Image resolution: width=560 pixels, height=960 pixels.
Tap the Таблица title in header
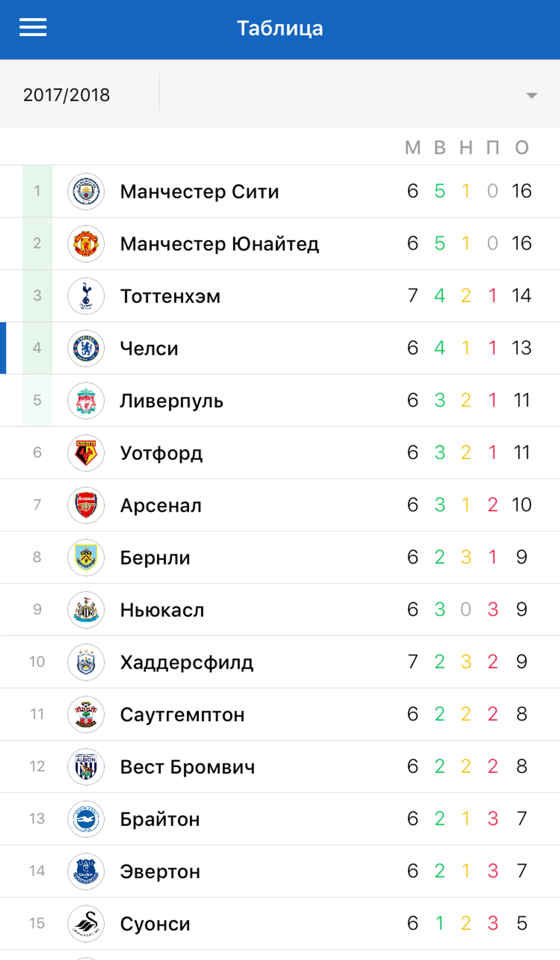pos(280,28)
